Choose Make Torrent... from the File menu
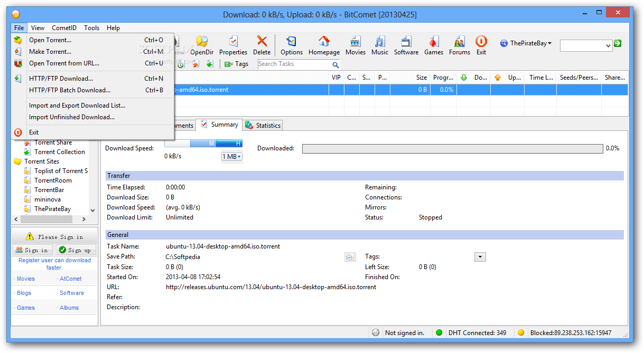 coord(92,52)
